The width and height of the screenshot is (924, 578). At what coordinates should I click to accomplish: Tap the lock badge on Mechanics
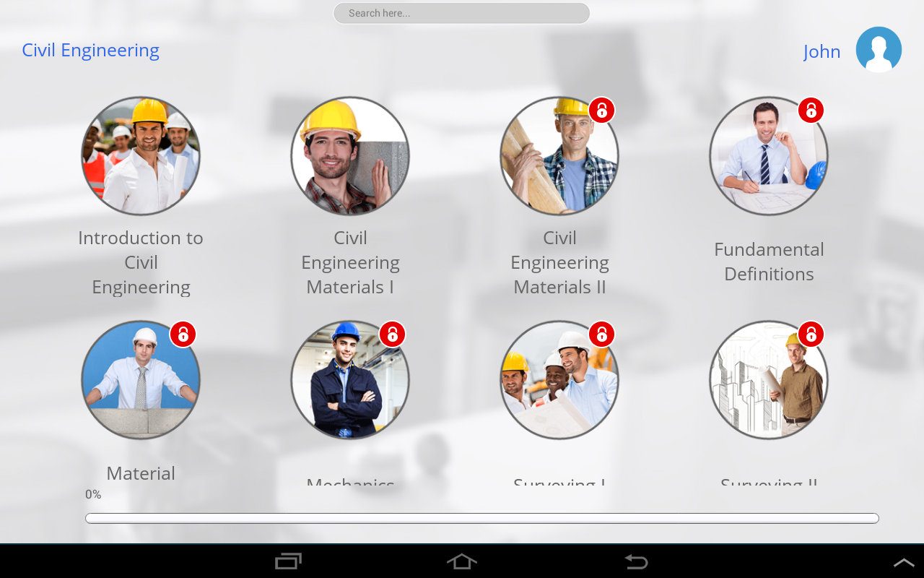coord(391,334)
